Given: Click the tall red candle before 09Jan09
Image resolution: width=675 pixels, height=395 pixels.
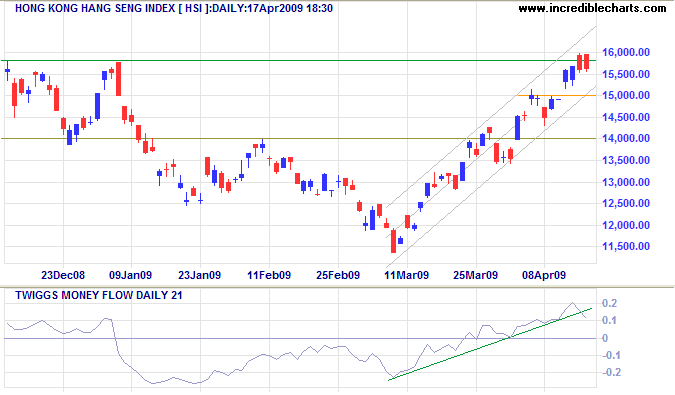Looking at the screenshot, I should [x=118, y=79].
